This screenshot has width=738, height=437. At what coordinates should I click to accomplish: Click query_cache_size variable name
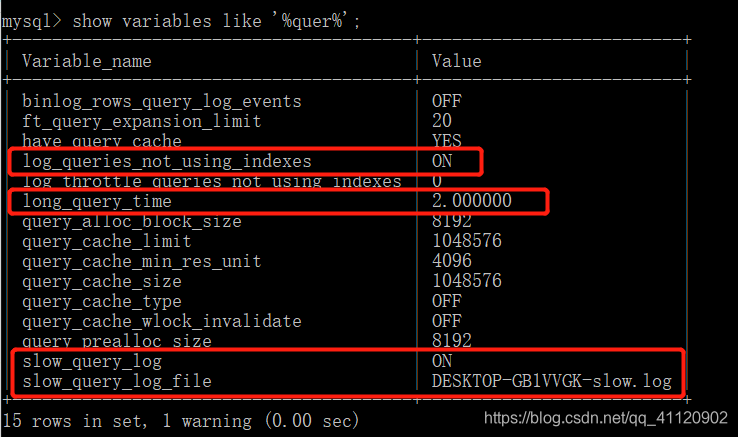pyautogui.click(x=102, y=281)
